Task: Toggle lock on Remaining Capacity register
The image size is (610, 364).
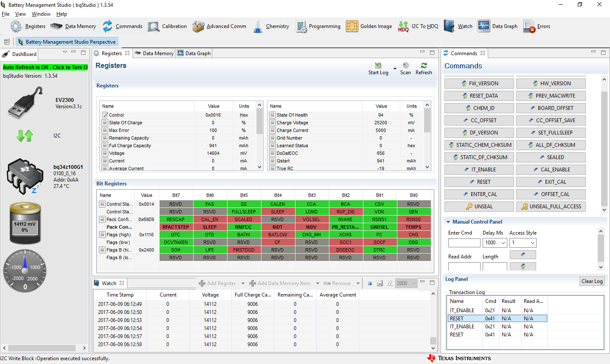Action: pyautogui.click(x=105, y=138)
